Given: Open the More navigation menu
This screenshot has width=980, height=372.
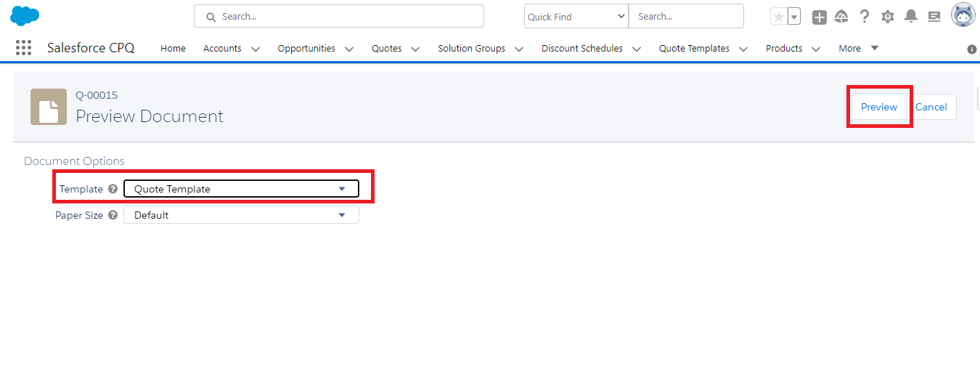Looking at the screenshot, I should pos(858,49).
